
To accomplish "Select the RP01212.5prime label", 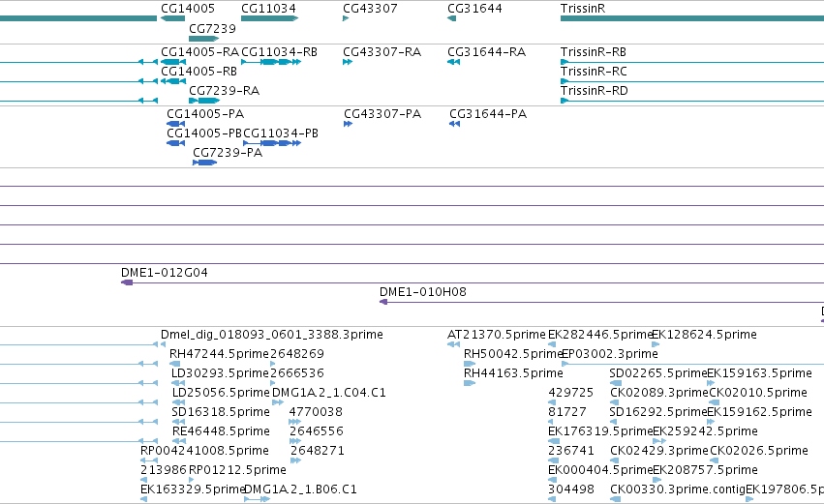I will tap(237, 470).
